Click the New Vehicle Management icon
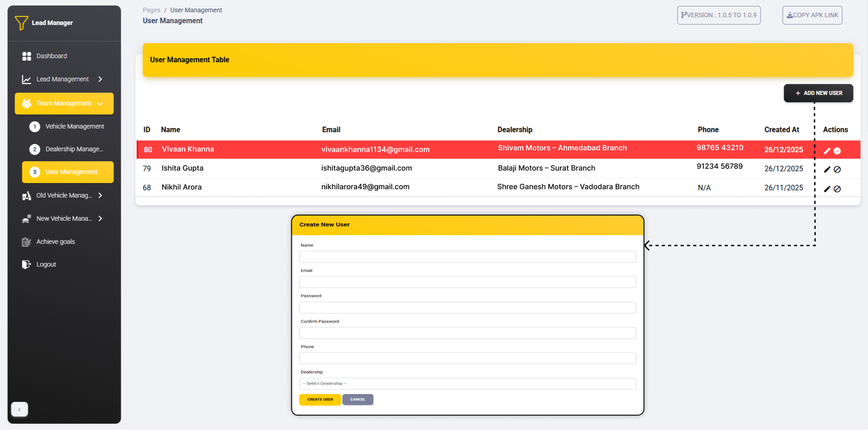The image size is (868, 430). 27,219
